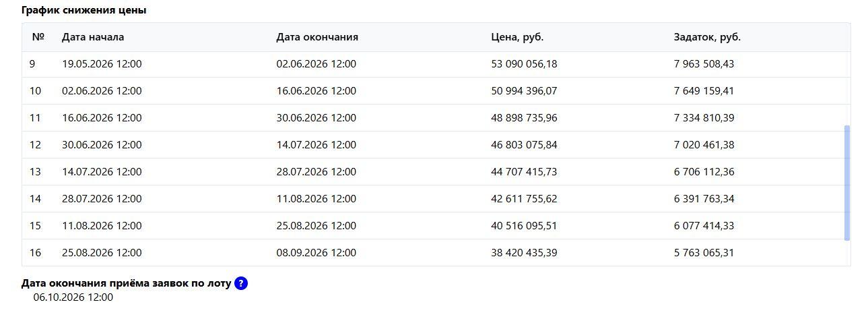Image resolution: width=868 pixels, height=321 pixels.
Task: Click the "Дата окончания приёма заявок по лоту" label
Action: tap(126, 283)
